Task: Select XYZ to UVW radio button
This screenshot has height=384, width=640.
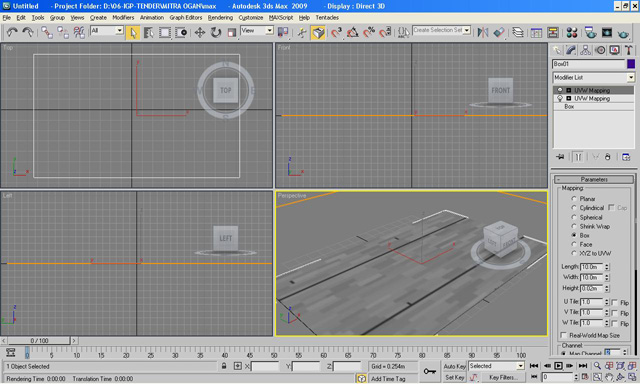Action: click(574, 253)
